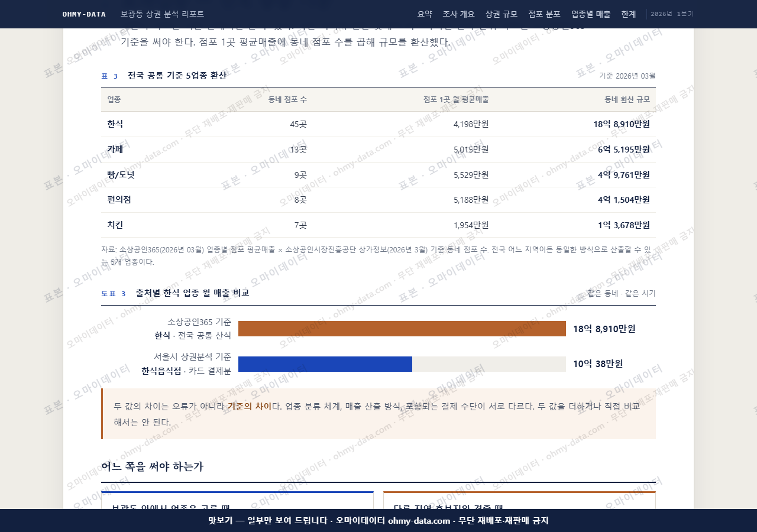757x532 pixels.
Task: Click the 5,188만원 cell
Action: 471,200
